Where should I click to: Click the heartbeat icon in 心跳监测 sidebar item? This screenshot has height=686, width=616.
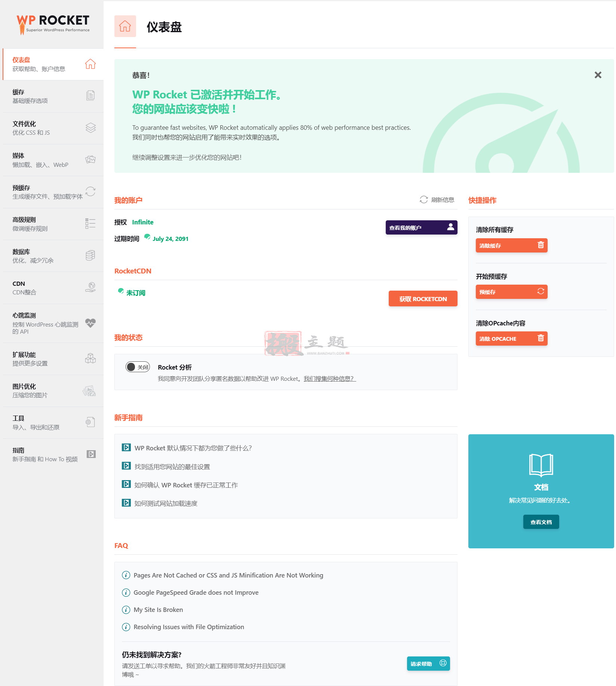(90, 323)
